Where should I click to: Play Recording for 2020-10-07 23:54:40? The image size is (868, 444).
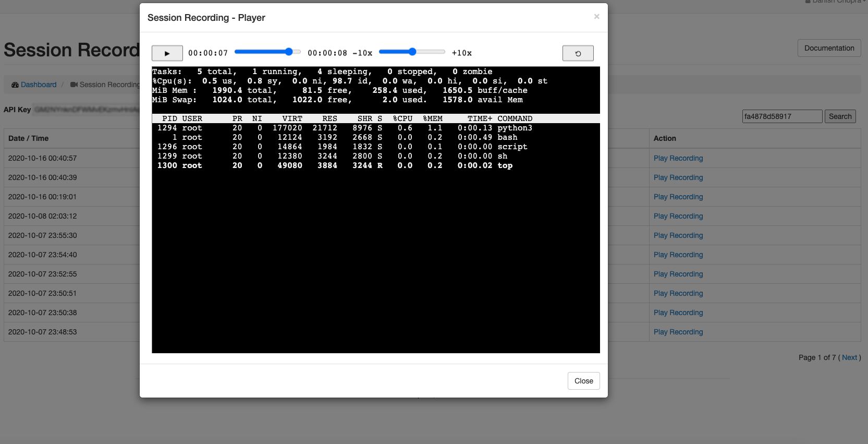[x=678, y=255]
